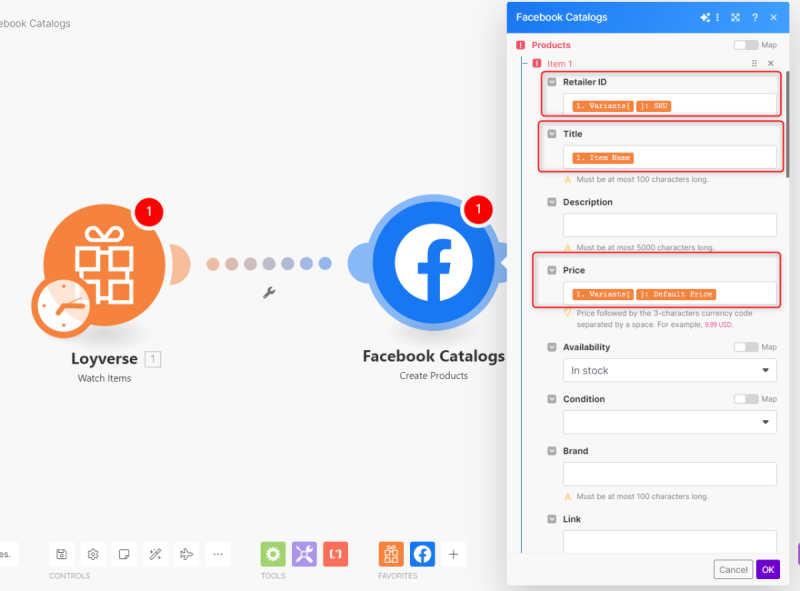Open the green Flow control tools icon

(274, 554)
